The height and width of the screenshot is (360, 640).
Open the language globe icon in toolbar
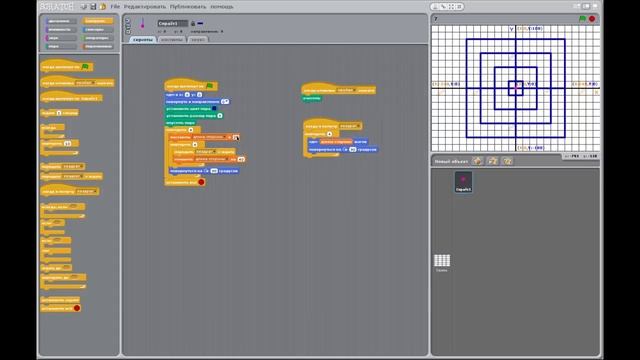coord(84,7)
